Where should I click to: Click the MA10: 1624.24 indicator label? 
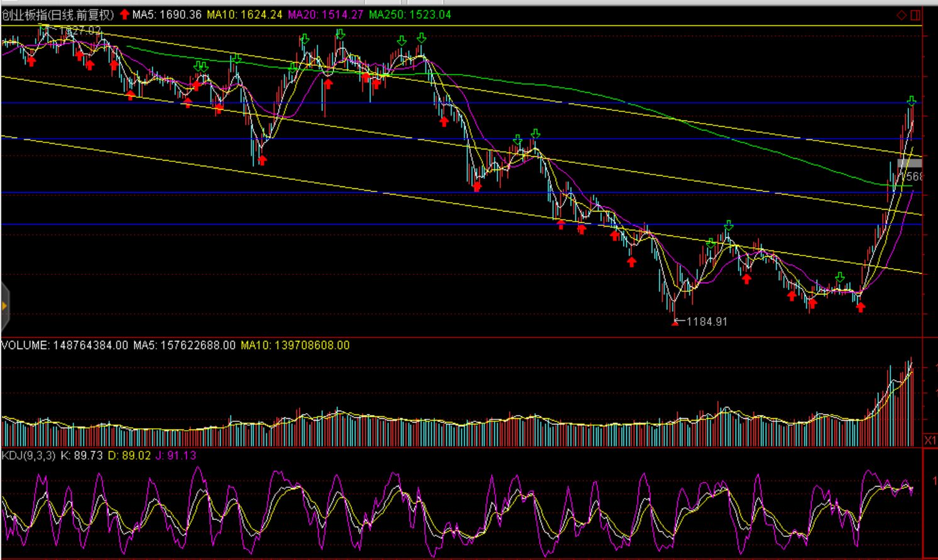point(244,14)
